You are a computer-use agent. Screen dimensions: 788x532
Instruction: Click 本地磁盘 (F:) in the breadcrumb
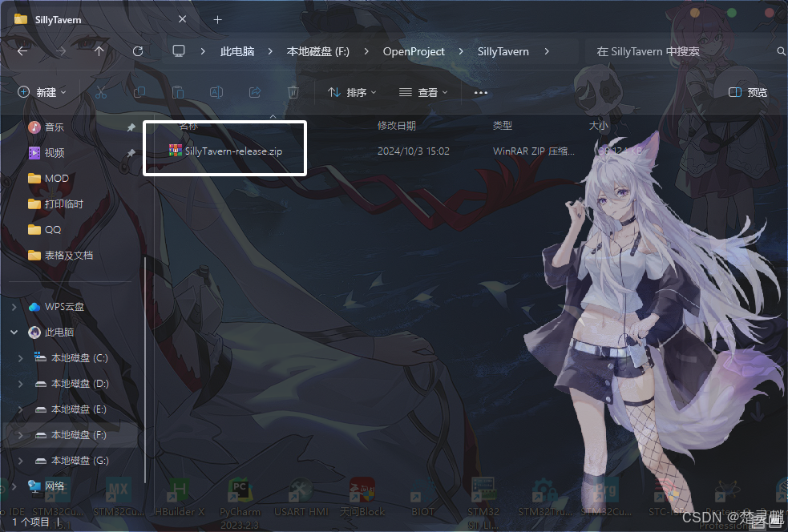click(x=317, y=51)
